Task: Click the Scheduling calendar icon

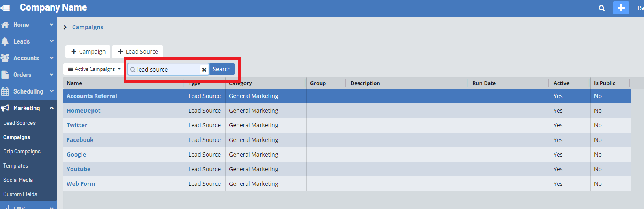Action: (5, 91)
